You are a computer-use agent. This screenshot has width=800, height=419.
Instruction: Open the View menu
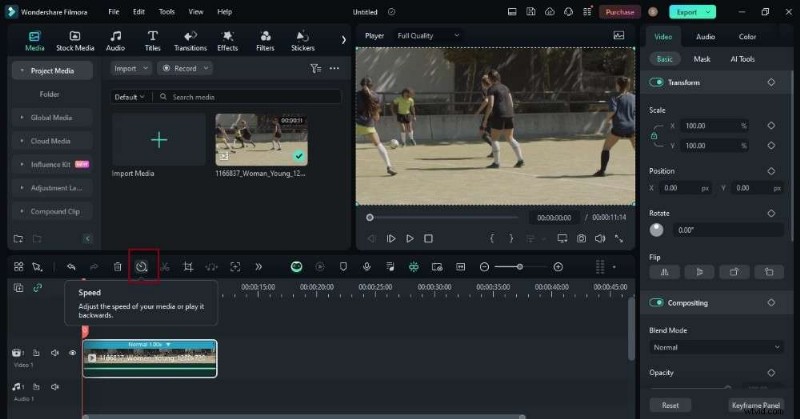196,11
